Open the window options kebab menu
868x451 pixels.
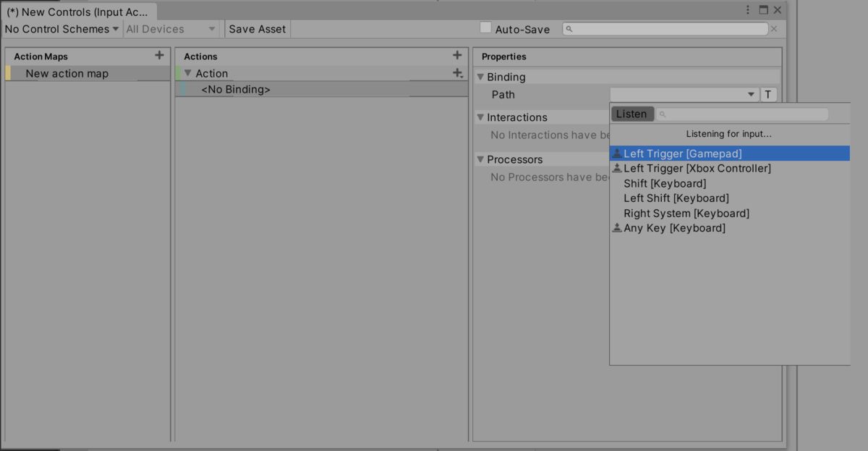pyautogui.click(x=748, y=10)
